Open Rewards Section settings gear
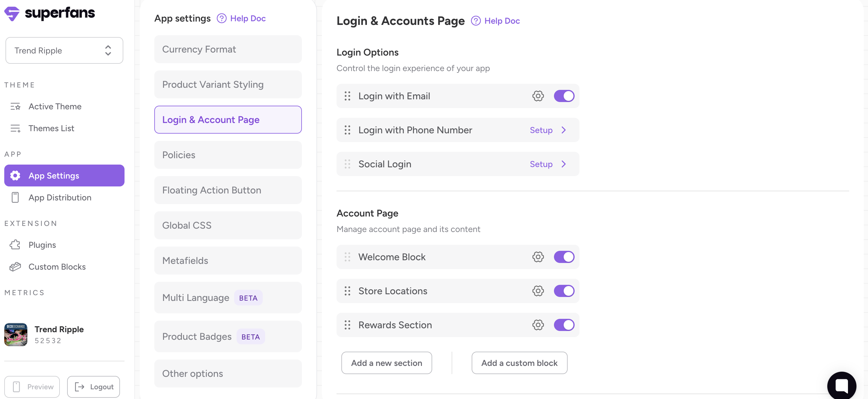The image size is (868, 399). (538, 325)
